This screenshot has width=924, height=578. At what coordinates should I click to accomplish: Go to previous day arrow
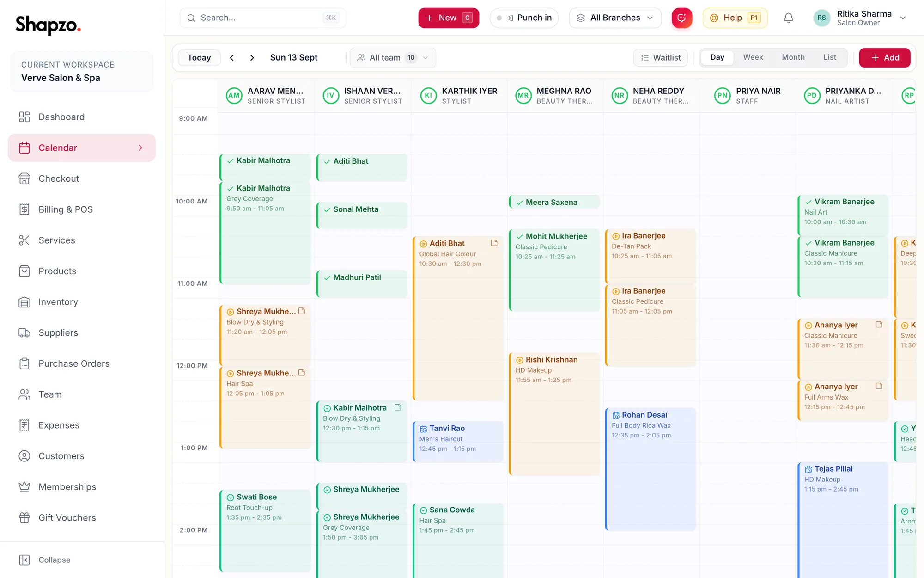pyautogui.click(x=232, y=58)
